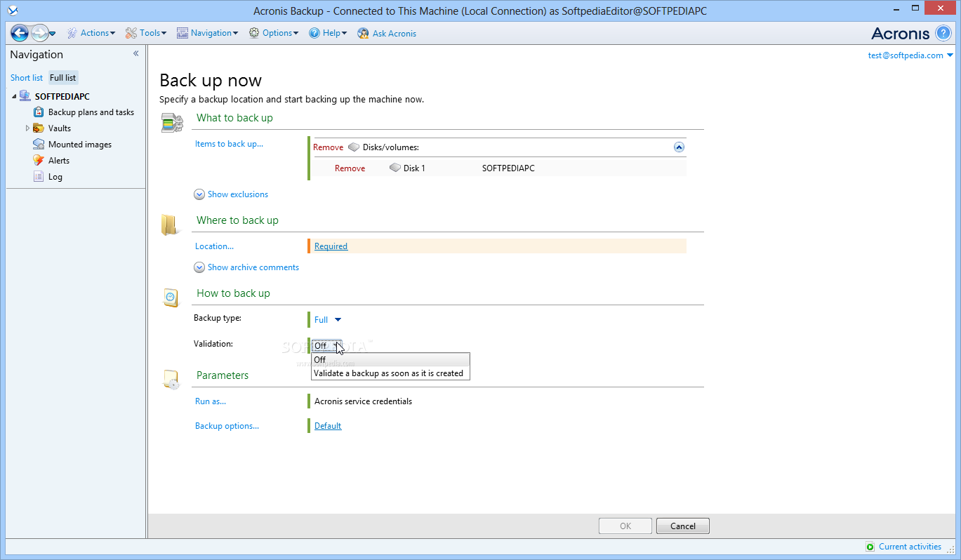The width and height of the screenshot is (961, 560).
Task: Open the Backup type Full dropdown
Action: pos(328,320)
